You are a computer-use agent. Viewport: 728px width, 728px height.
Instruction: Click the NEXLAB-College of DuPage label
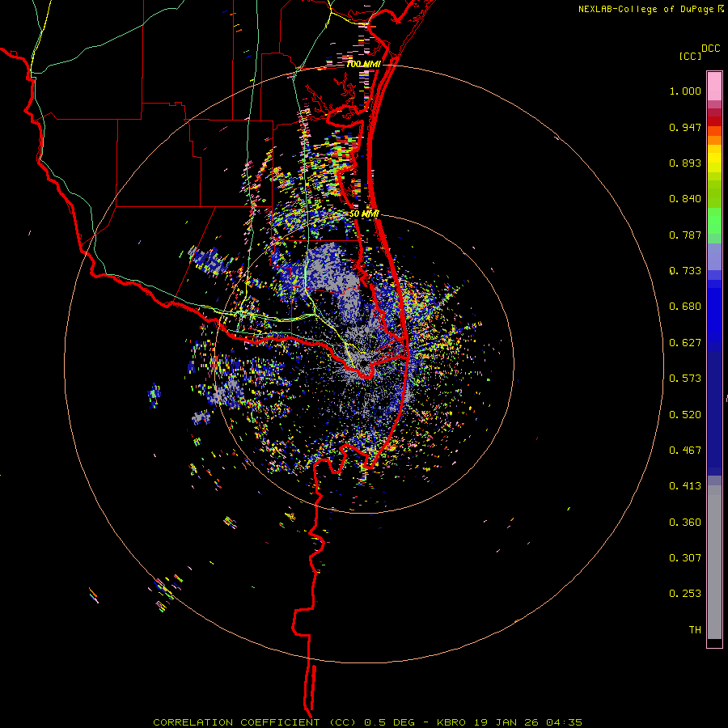click(x=645, y=9)
